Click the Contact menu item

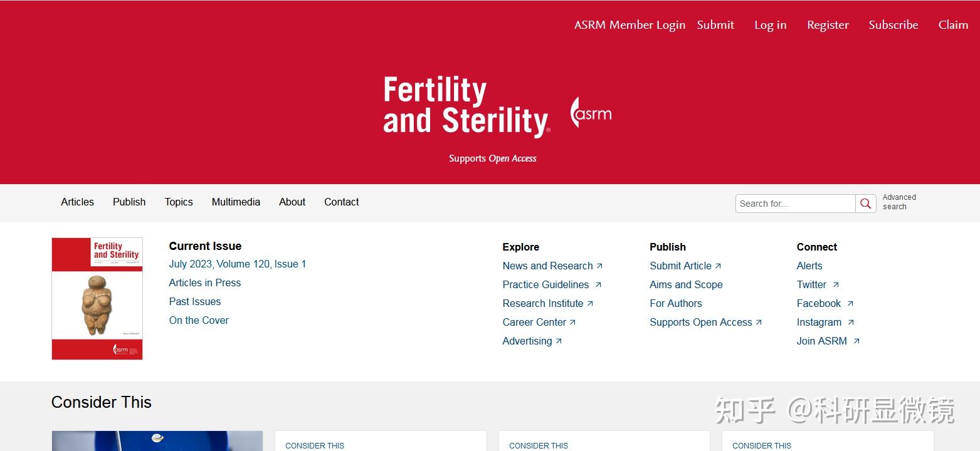pos(342,202)
